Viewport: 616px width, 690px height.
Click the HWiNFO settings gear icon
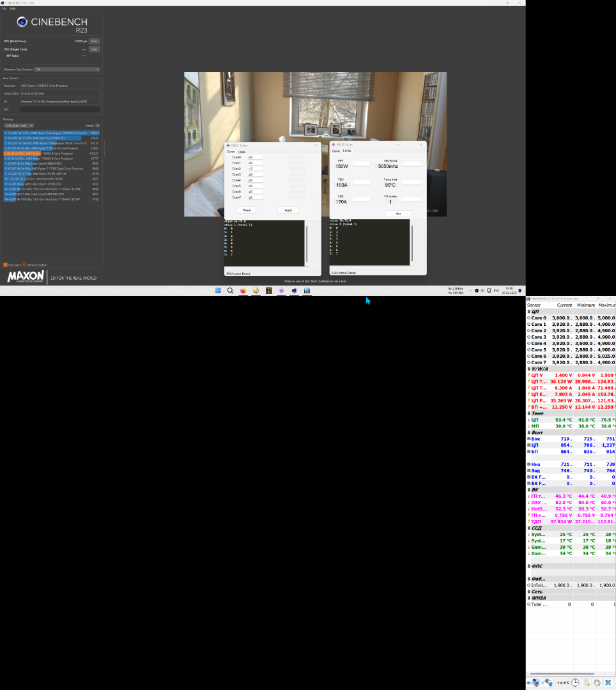pyautogui.click(x=597, y=683)
